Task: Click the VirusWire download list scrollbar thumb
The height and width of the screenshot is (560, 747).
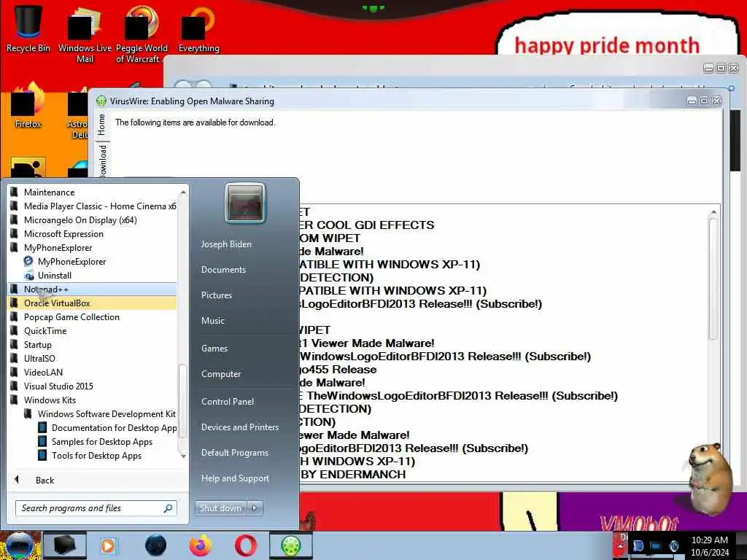Action: pos(713,279)
